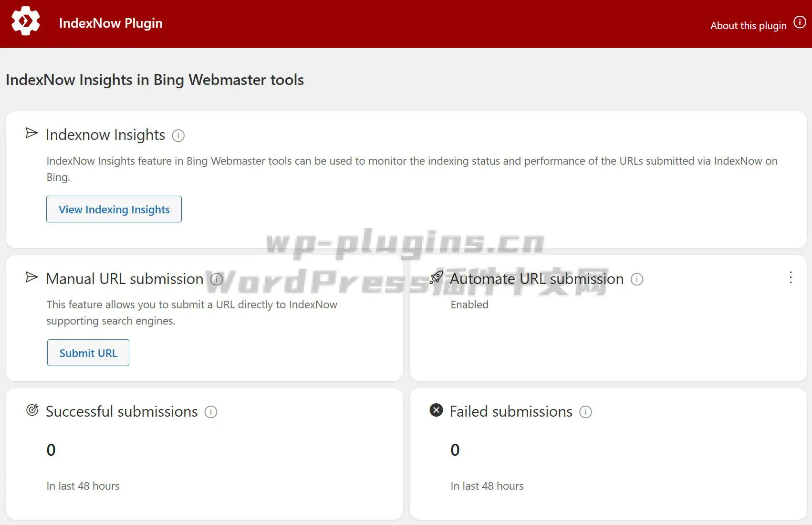Image resolution: width=812 pixels, height=525 pixels.
Task: Open the About this plugin link
Action: point(748,26)
